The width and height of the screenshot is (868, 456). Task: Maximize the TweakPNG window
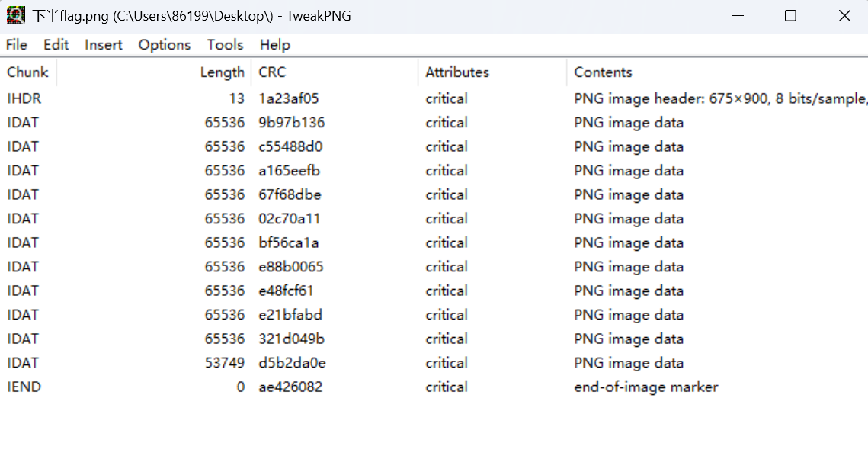(790, 16)
